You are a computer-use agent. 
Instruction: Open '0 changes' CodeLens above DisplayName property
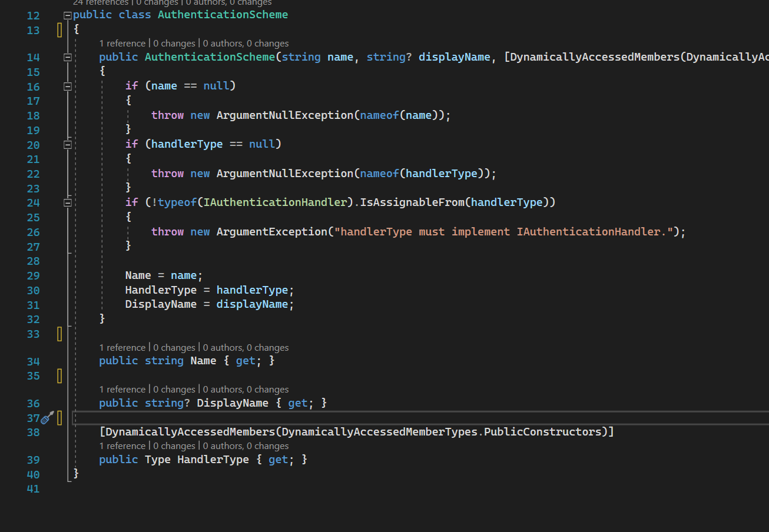coord(174,390)
